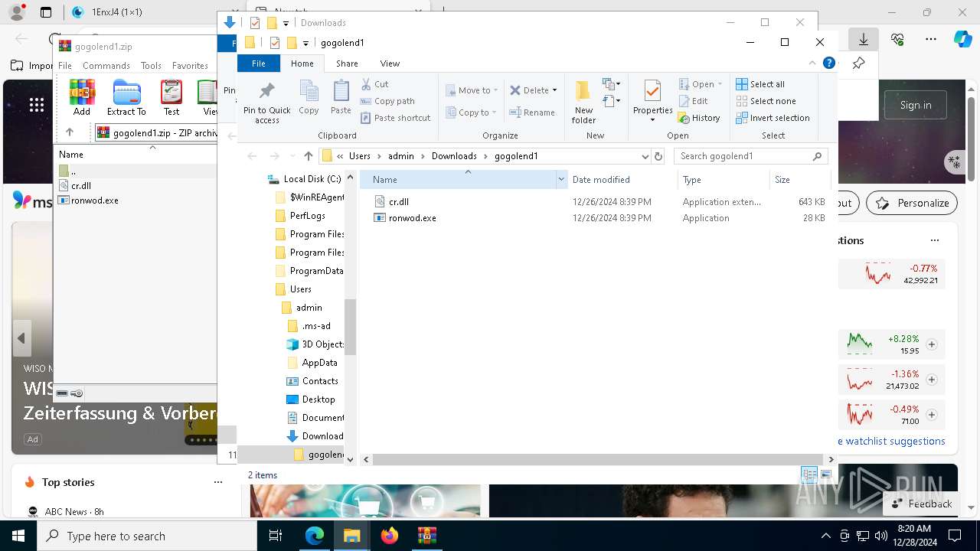
Task: Select Local Disk (C:) in tree
Action: pos(304,179)
